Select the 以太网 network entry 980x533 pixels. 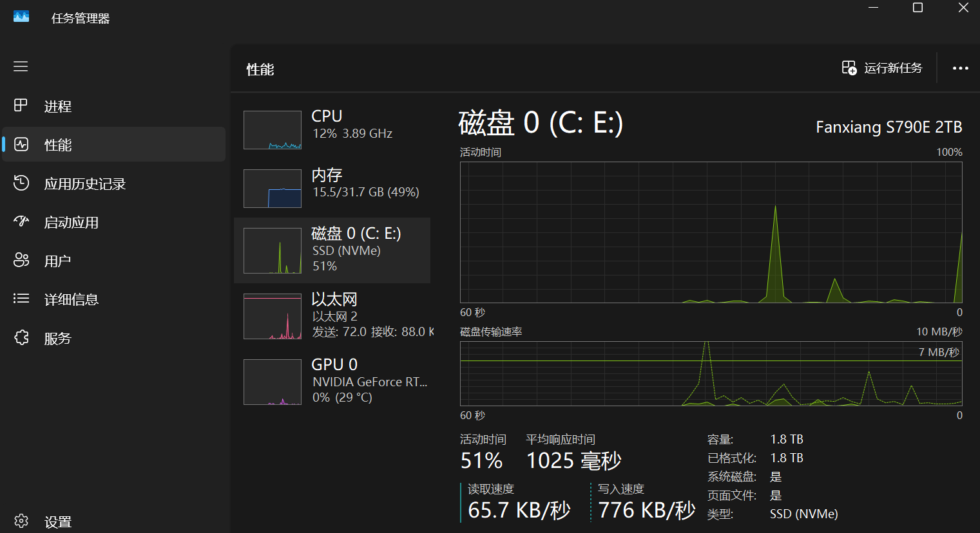click(332, 315)
